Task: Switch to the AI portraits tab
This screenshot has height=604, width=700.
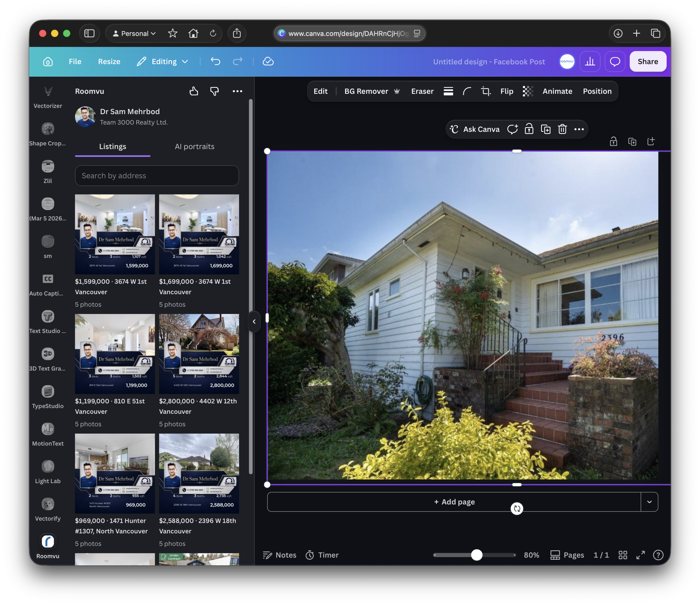Action: (x=195, y=146)
